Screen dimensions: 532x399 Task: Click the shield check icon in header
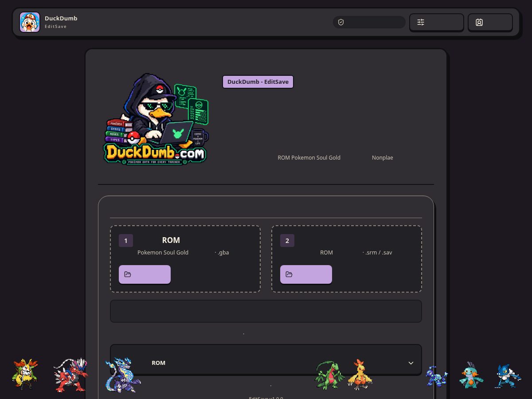point(341,22)
